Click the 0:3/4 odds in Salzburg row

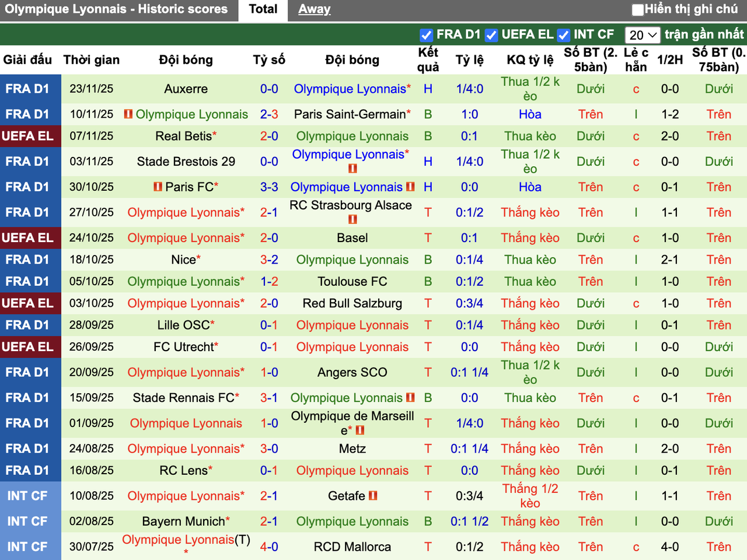point(470,303)
